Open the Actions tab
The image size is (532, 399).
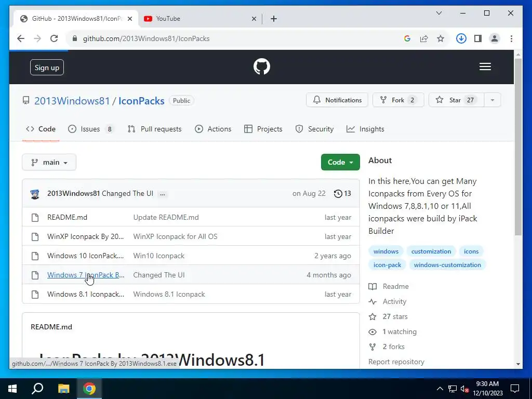pyautogui.click(x=213, y=129)
